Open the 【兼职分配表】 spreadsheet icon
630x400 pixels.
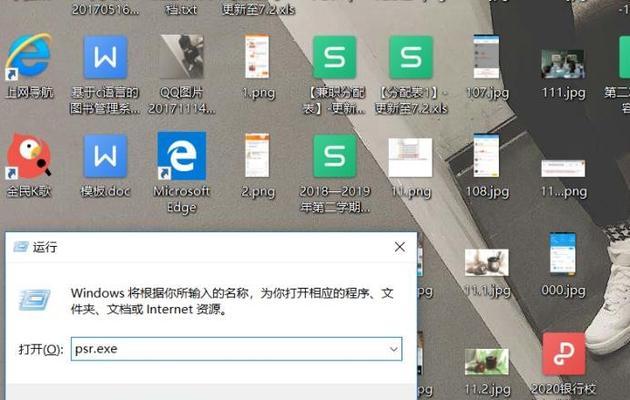tap(334, 57)
